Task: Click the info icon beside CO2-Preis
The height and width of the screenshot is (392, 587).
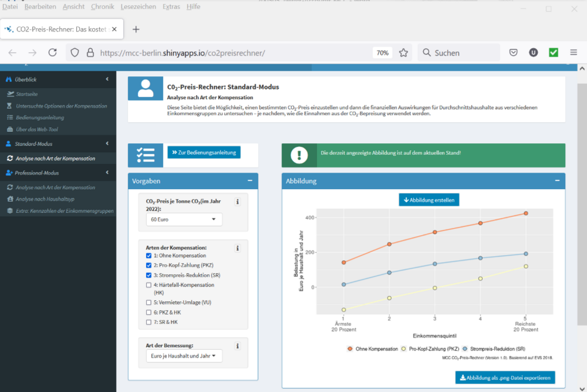Action: (x=237, y=202)
